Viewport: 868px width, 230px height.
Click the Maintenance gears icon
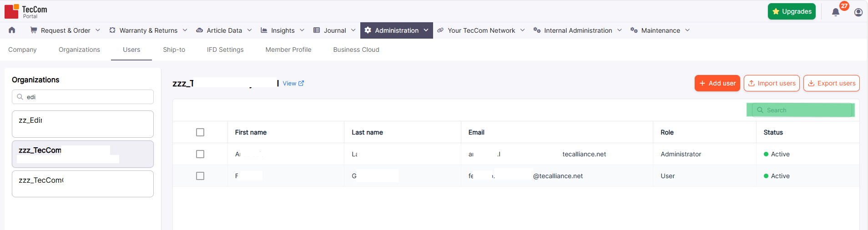pyautogui.click(x=634, y=30)
